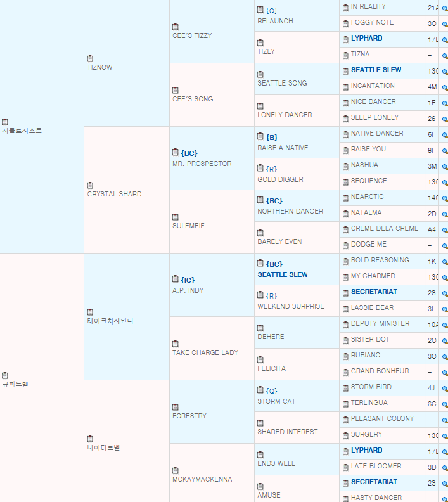Click the clipboard icon above LONELY DANCER
Screen dimensions: 448x502
pos(260,106)
